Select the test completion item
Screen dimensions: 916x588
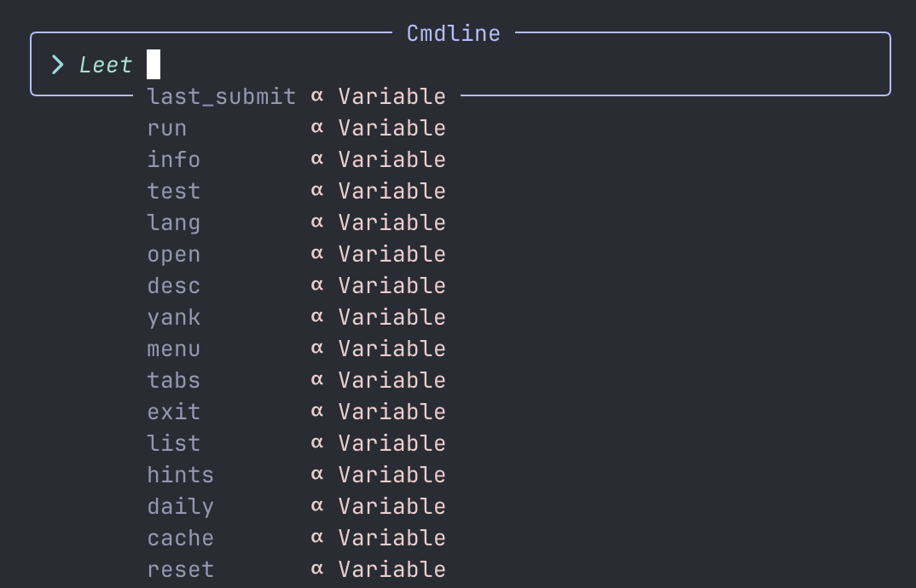(297, 191)
